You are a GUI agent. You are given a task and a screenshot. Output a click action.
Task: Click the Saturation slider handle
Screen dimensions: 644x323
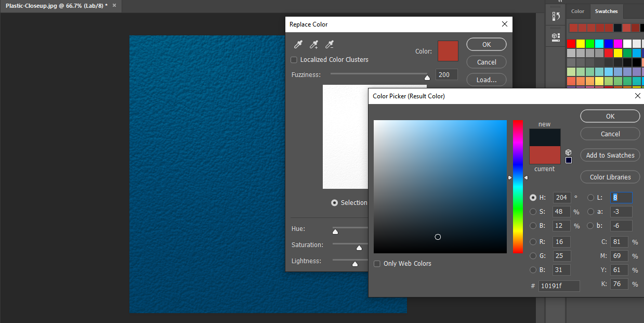pos(359,248)
